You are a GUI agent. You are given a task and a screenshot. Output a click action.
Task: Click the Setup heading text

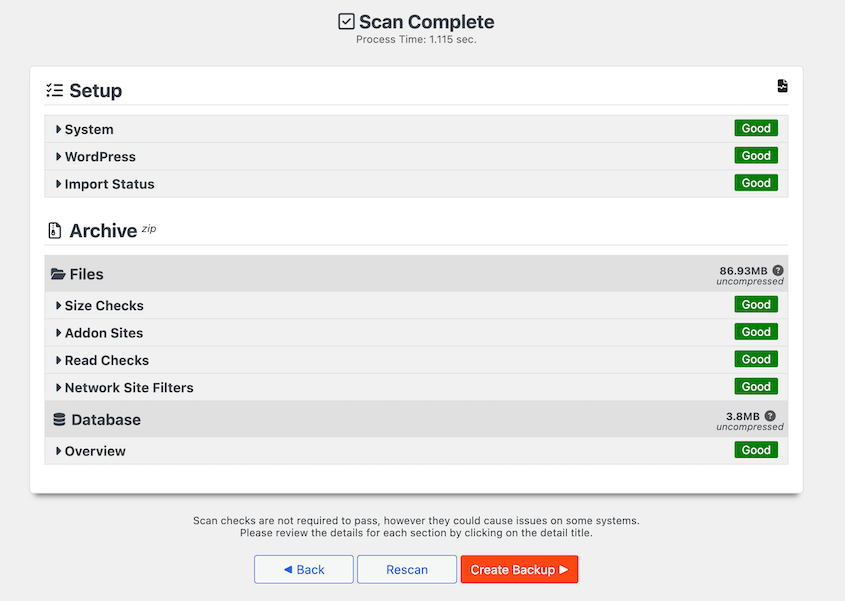[95, 91]
